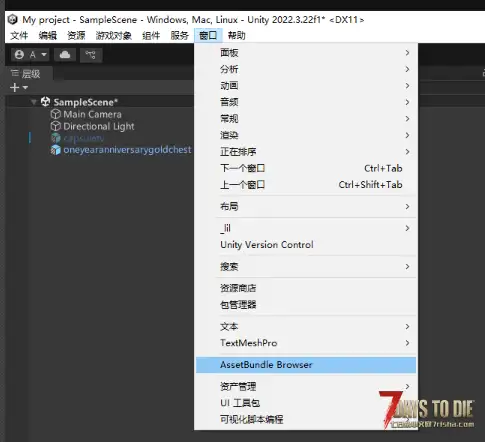Expand the 音频 submenu
This screenshot has width=485, height=442.
click(x=306, y=102)
